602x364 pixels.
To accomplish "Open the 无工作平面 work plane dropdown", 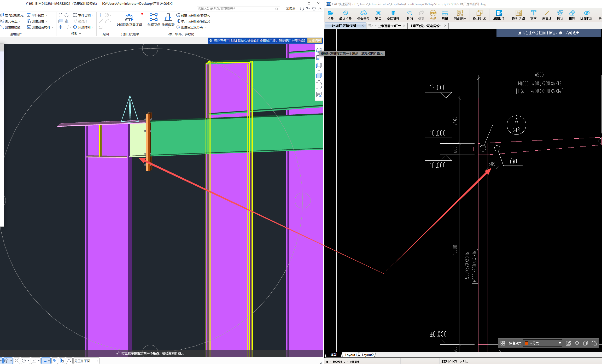I will coord(97,361).
